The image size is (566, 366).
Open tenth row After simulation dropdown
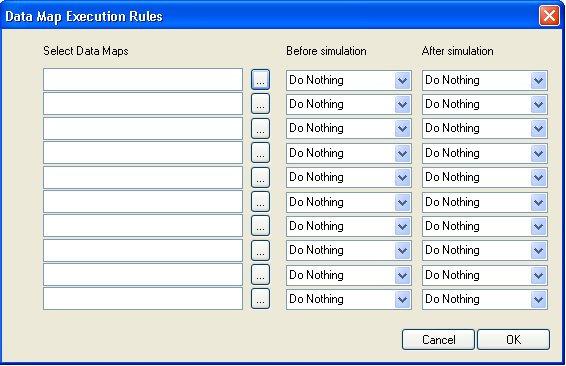pos(539,299)
